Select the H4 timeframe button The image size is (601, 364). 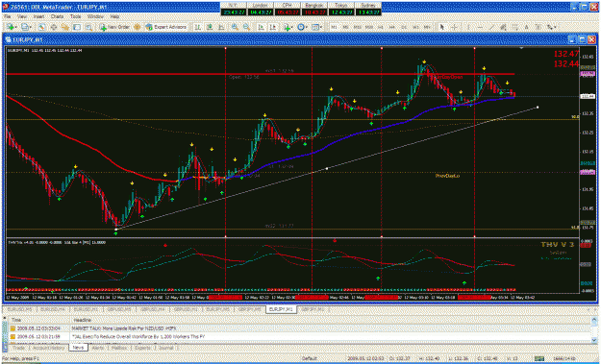pos(392,27)
